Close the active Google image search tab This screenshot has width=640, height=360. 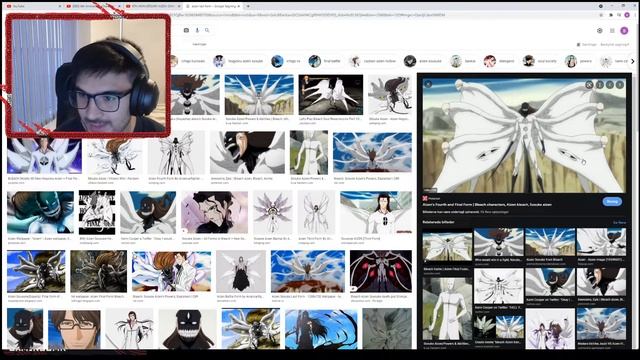pyautogui.click(x=238, y=6)
